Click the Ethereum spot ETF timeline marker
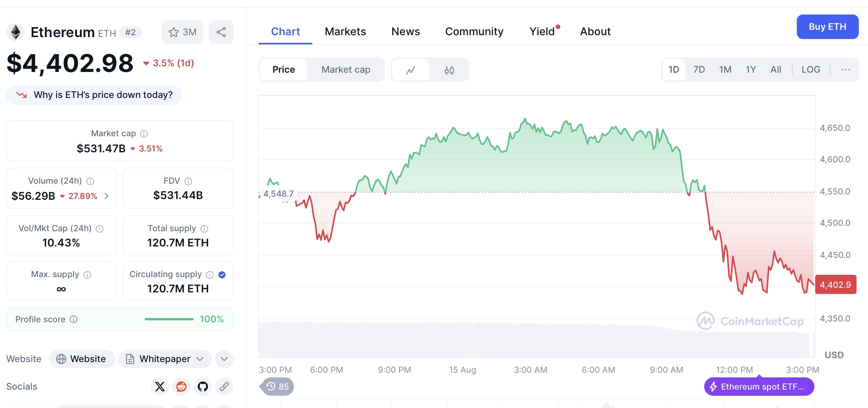 759,387
